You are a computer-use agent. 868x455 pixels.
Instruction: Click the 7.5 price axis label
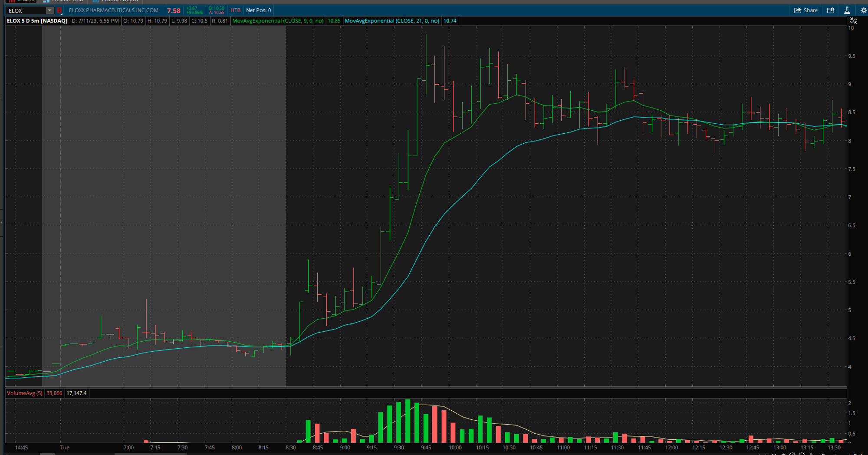click(852, 169)
